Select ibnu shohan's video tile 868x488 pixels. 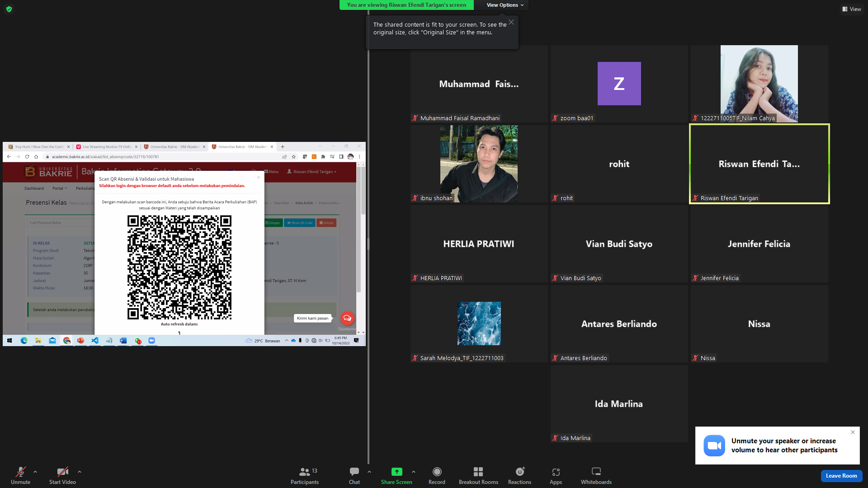pos(479,164)
